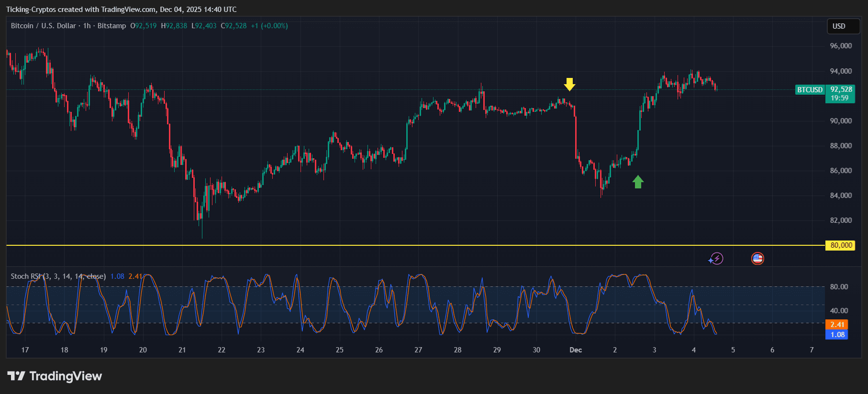Click the Bitstamp exchange name in legend
The image size is (868, 394).
tap(111, 26)
